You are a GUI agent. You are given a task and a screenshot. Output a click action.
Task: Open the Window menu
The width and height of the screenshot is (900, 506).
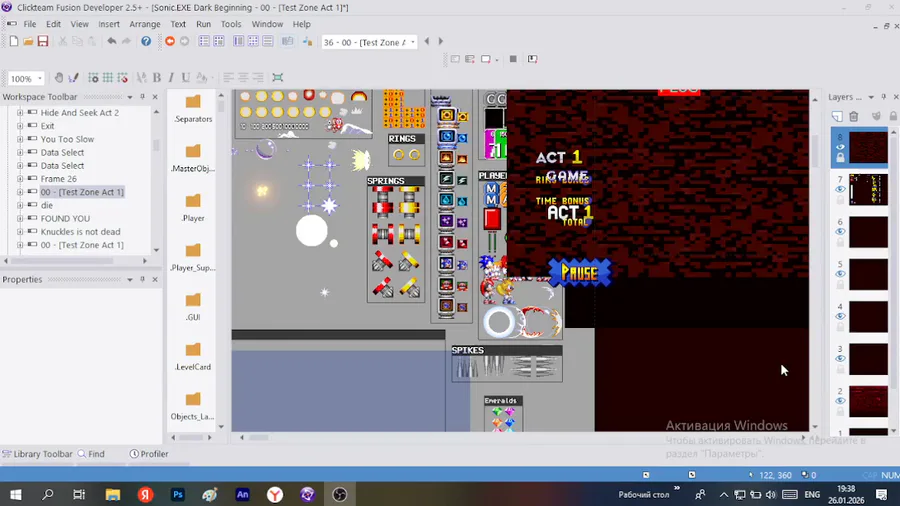(x=267, y=24)
